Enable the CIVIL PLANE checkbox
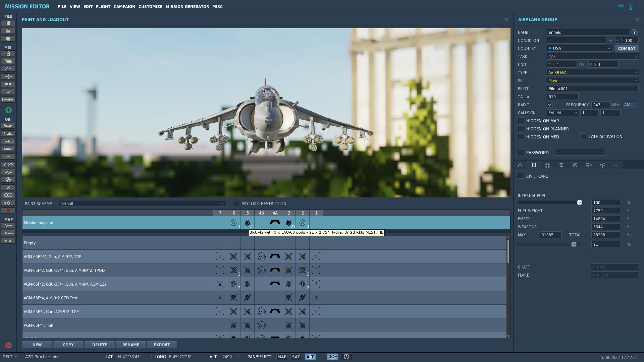 tap(521, 176)
